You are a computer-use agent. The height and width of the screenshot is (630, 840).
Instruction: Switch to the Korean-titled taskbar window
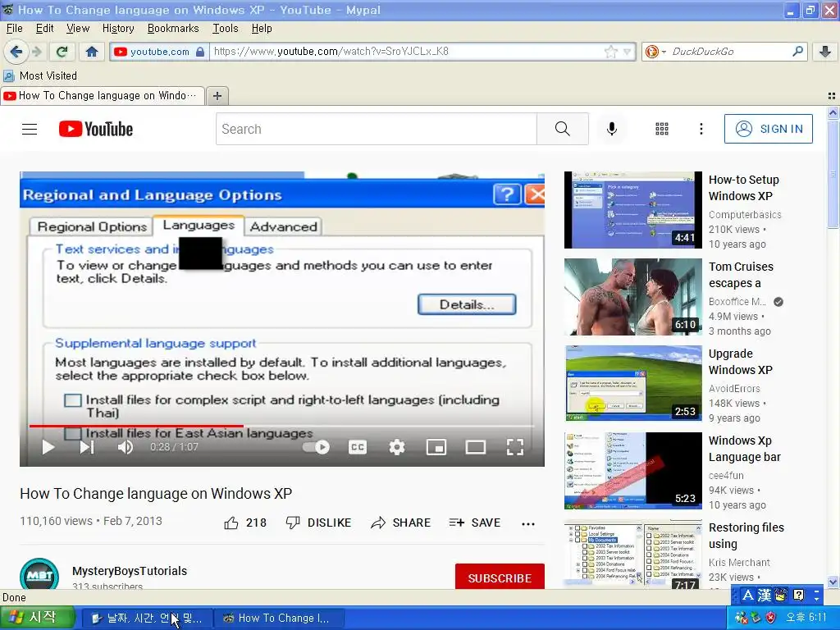146,619
